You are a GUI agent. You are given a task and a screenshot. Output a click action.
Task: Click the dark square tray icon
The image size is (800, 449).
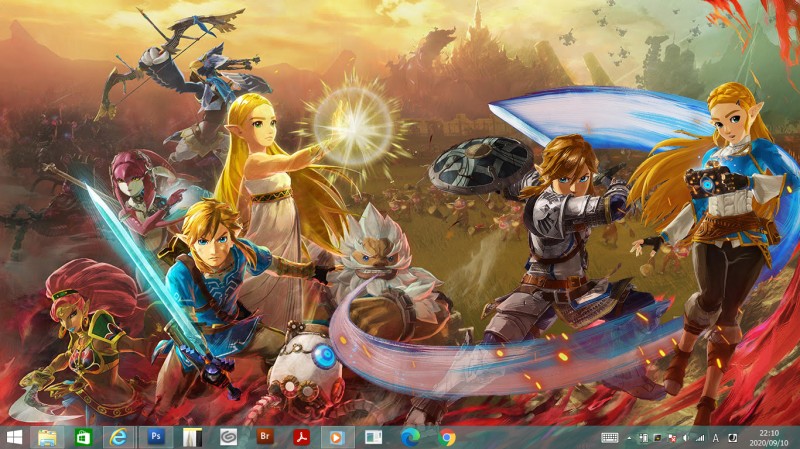(658, 438)
